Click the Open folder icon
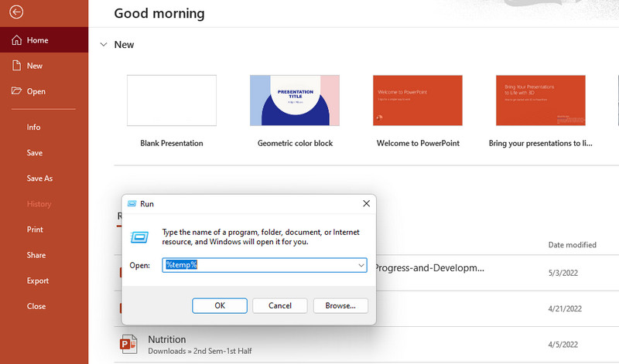This screenshot has height=364, width=619. pos(16,91)
